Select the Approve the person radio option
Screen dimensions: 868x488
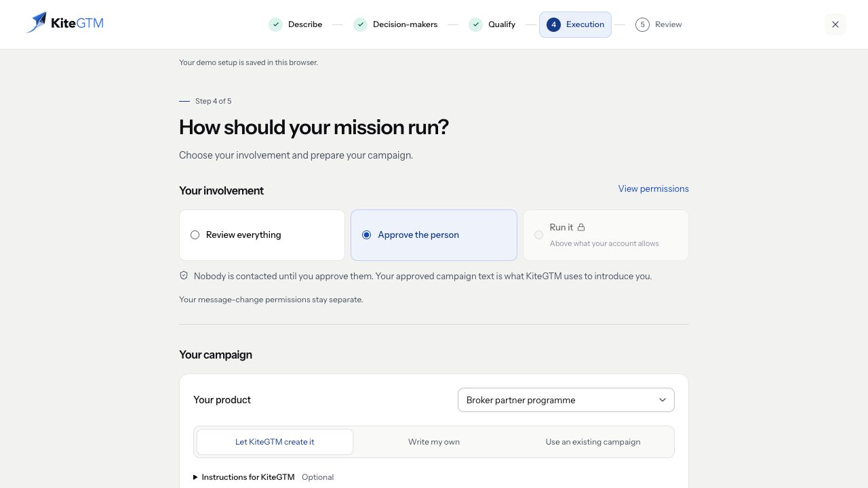[434, 235]
